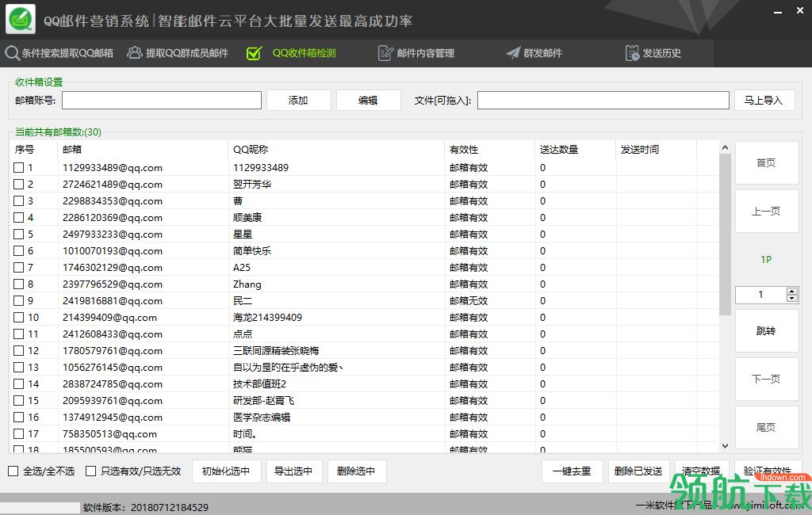Open 提取QQ群成员邮件 tab

187,53
